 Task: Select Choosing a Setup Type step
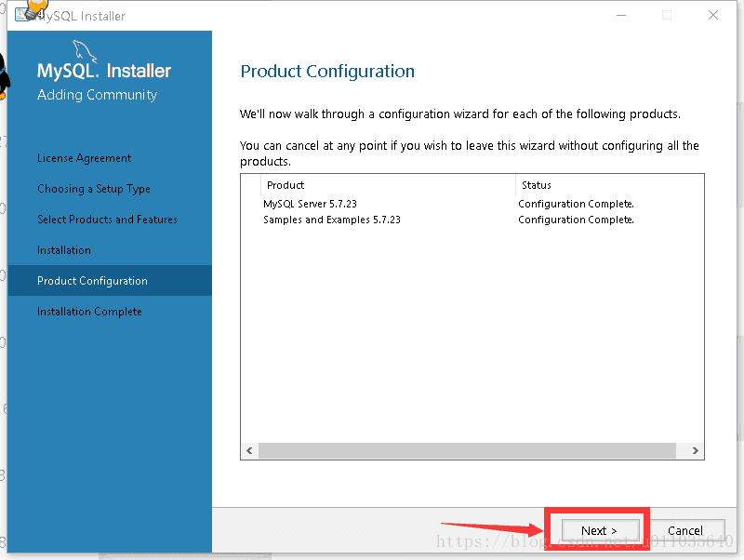[94, 189]
